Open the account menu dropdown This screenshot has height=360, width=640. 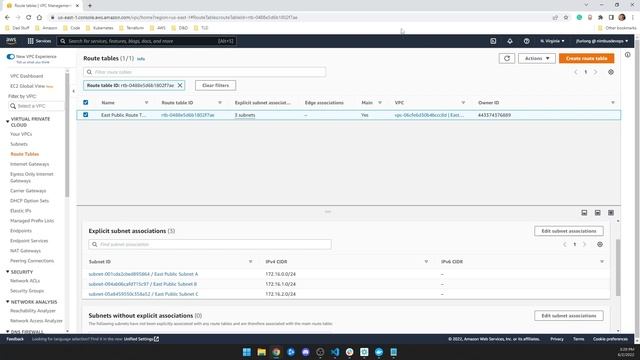point(602,41)
